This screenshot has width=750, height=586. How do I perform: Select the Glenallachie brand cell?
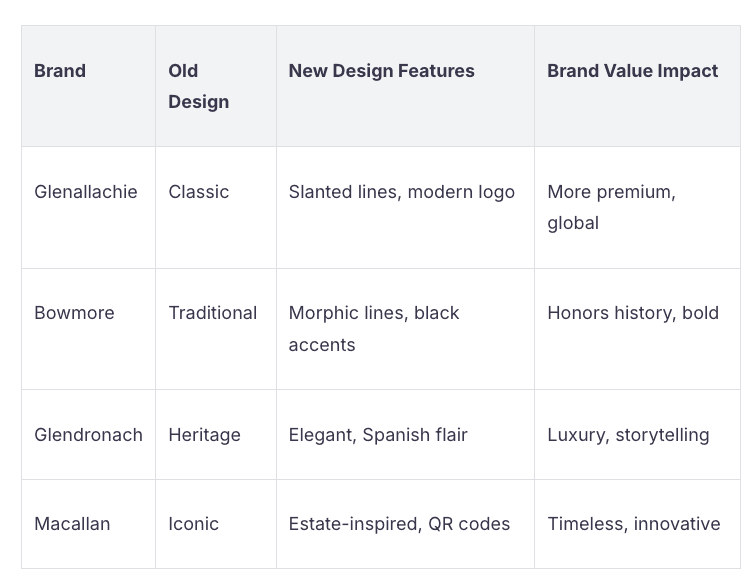pos(86,192)
